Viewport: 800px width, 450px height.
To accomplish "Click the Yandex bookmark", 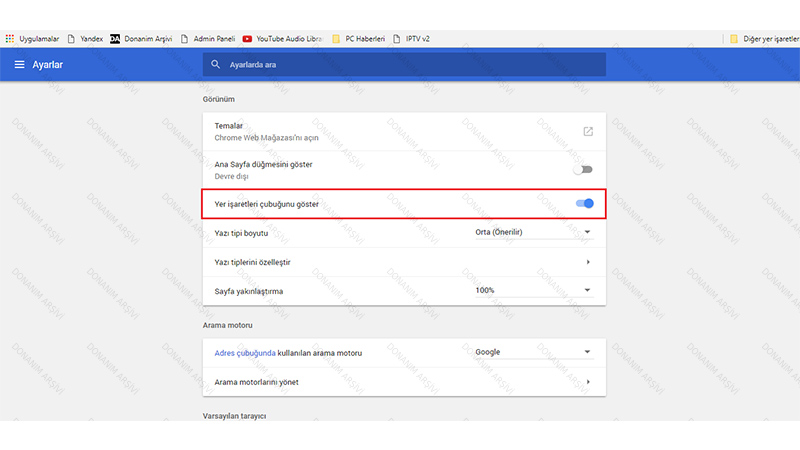I will click(85, 39).
